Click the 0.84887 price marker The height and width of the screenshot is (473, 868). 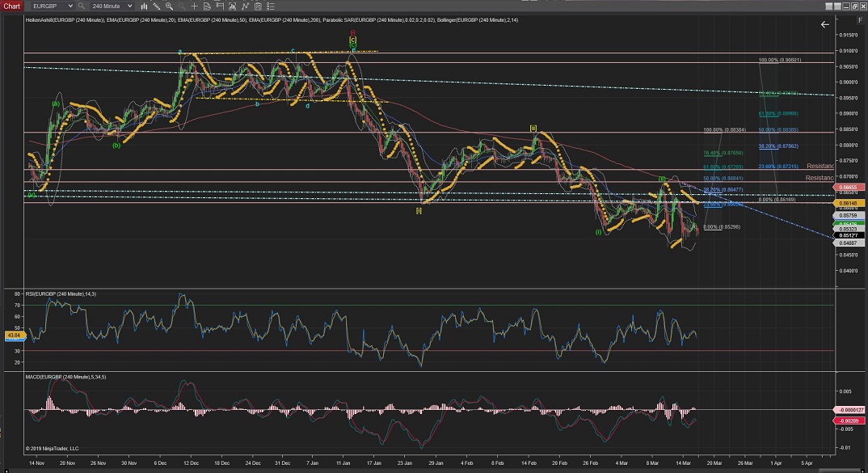pyautogui.click(x=849, y=243)
